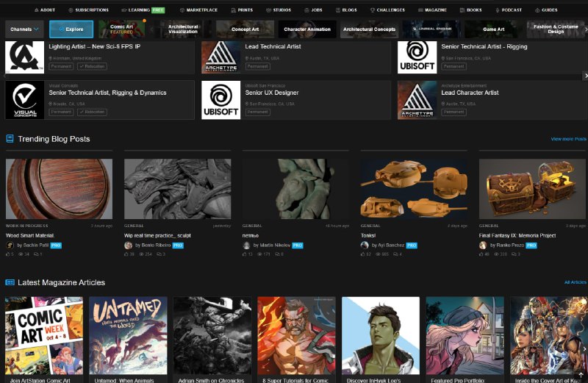
Task: Open Lighting Artist – New Sci-fi FPS IP job
Action: click(x=95, y=46)
